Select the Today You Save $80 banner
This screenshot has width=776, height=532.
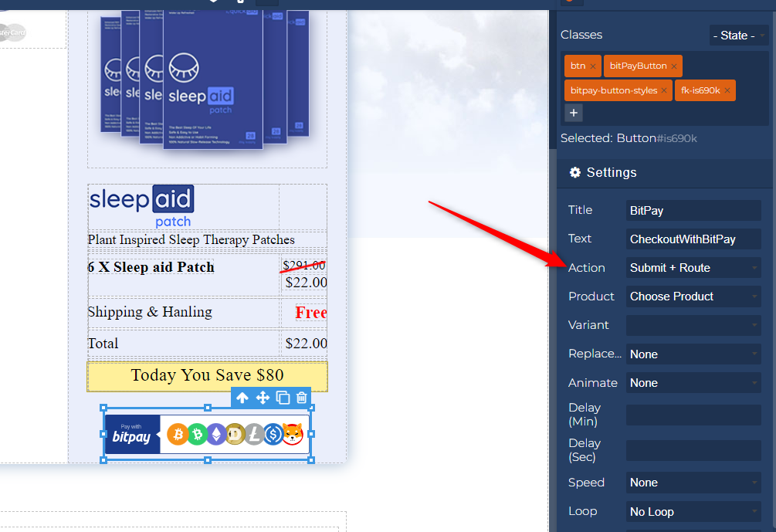207,376
